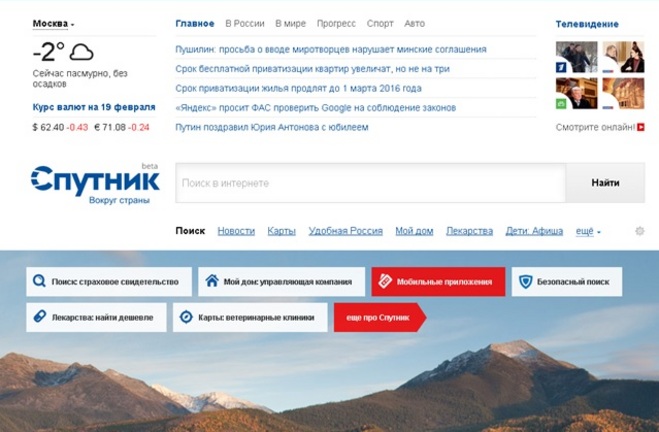Viewport: 659px width, 432px height.
Task: Open the Yandex FAS Google news headline
Action: tap(315, 108)
